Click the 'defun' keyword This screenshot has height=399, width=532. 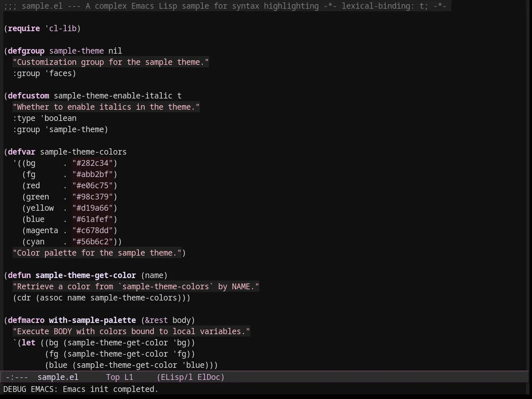19,275
